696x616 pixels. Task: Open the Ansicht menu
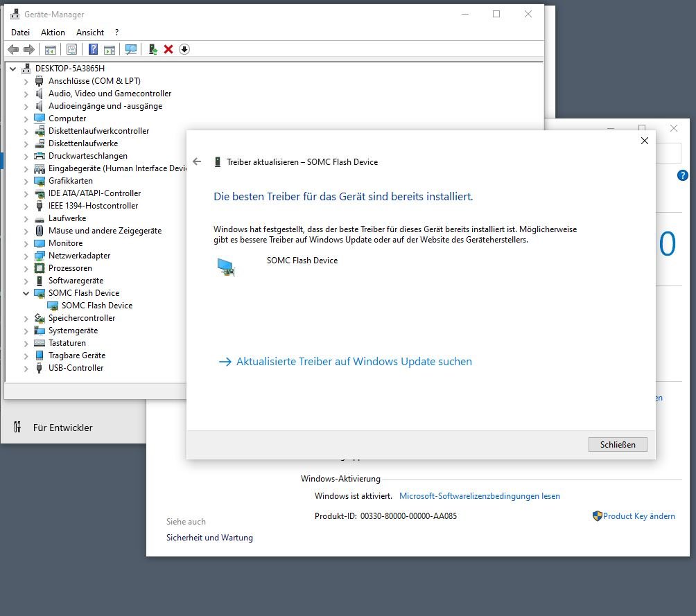click(90, 33)
